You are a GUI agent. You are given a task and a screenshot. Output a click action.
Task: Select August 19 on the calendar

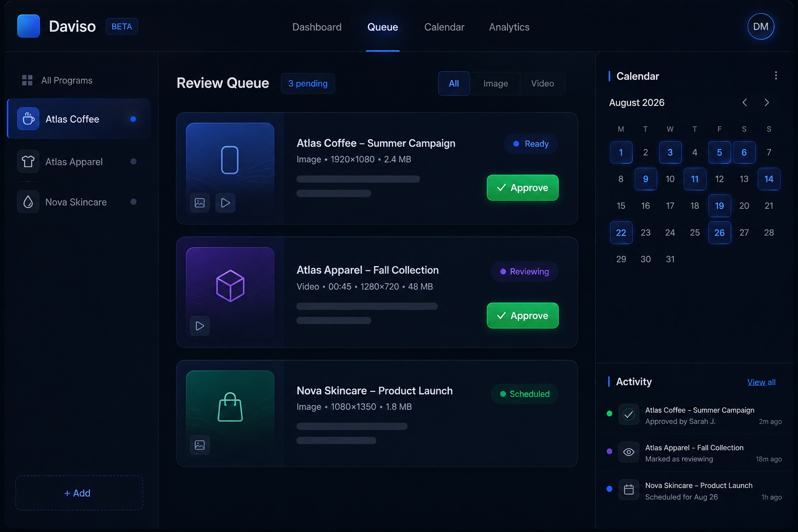(x=720, y=206)
